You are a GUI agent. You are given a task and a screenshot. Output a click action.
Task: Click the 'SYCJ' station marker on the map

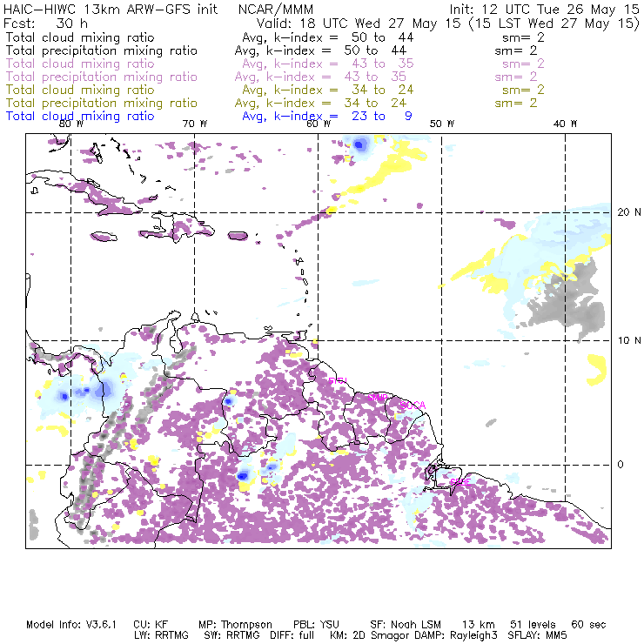click(x=338, y=380)
